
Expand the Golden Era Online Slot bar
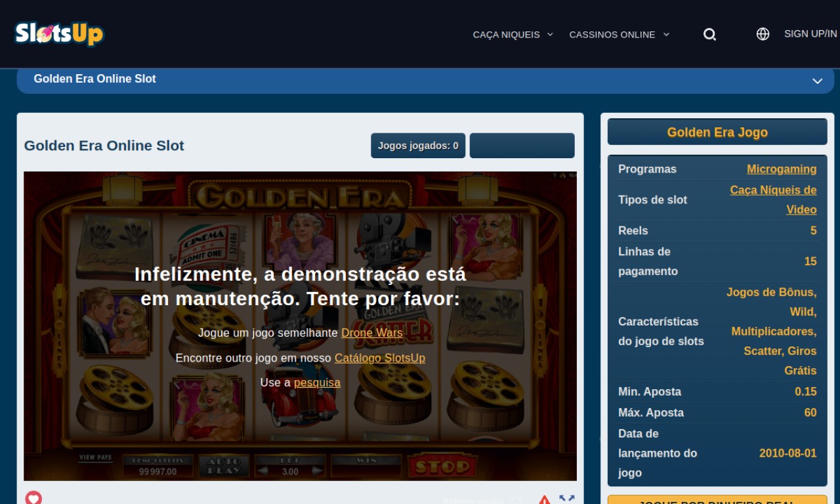point(425,80)
